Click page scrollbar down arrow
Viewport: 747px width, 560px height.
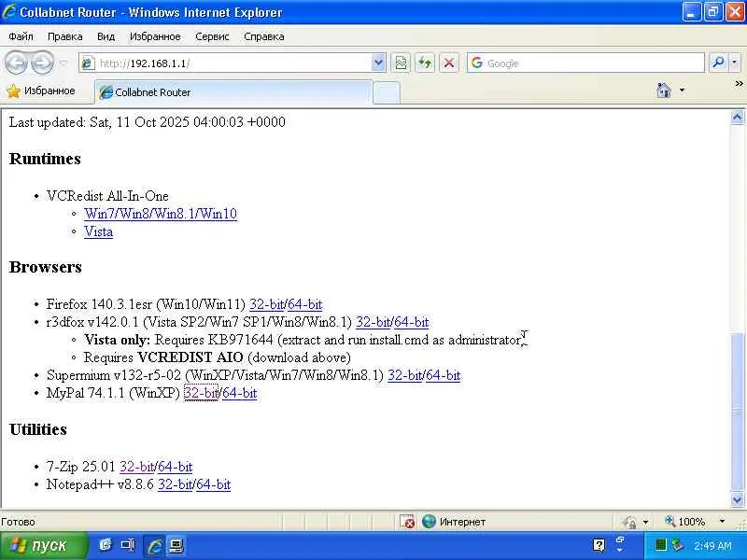[737, 499]
